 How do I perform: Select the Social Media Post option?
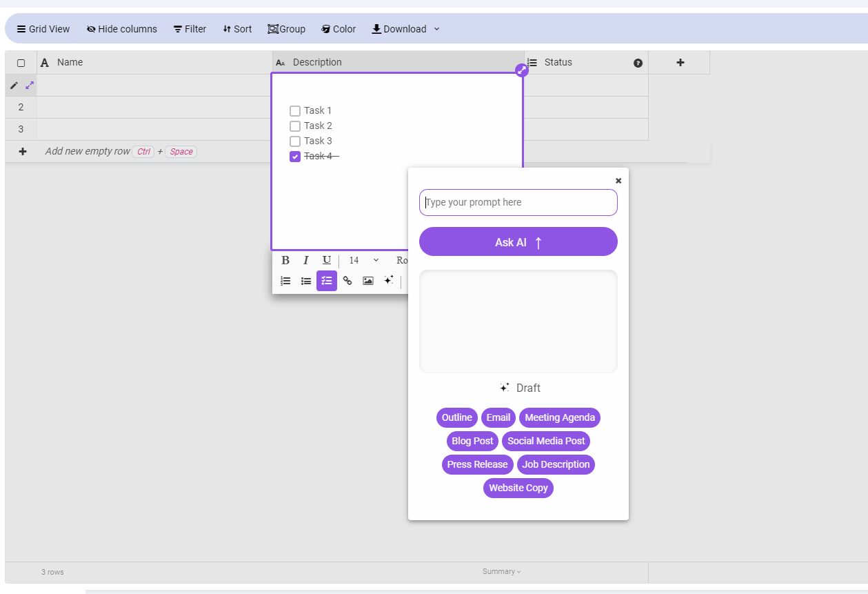(x=546, y=441)
